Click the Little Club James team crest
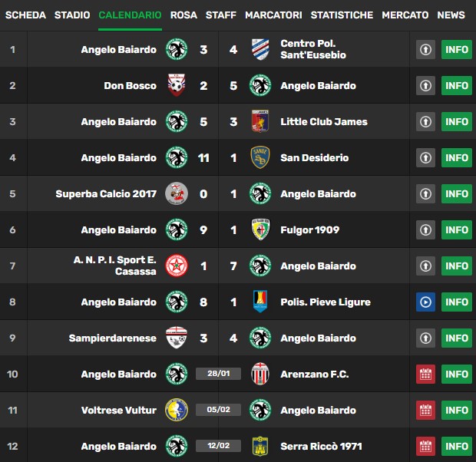 click(260, 121)
